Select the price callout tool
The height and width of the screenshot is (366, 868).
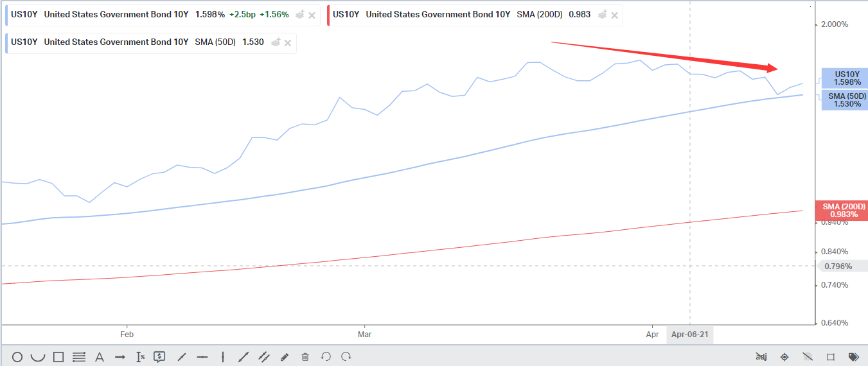point(160,357)
